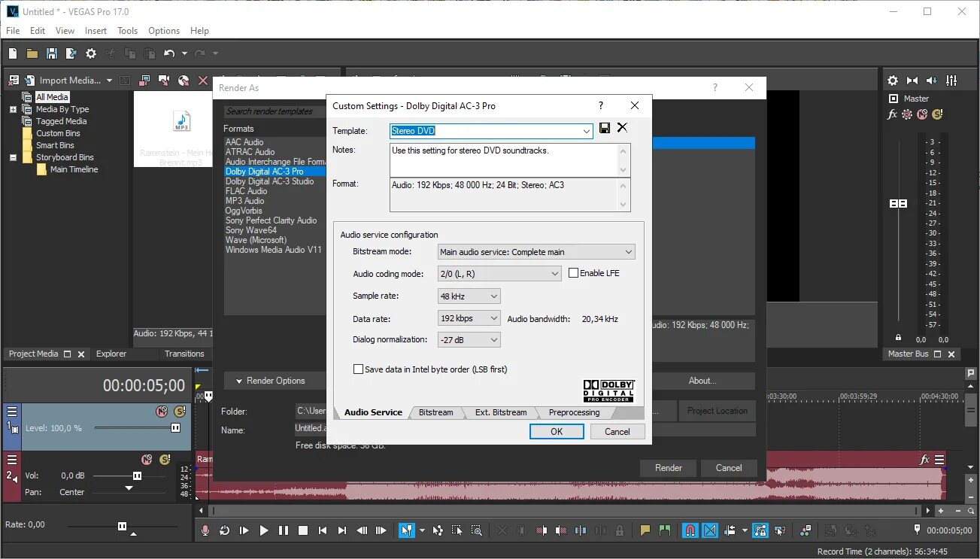Screen dimensions: 980x559
Task: Open the Options menu
Action: tap(164, 31)
